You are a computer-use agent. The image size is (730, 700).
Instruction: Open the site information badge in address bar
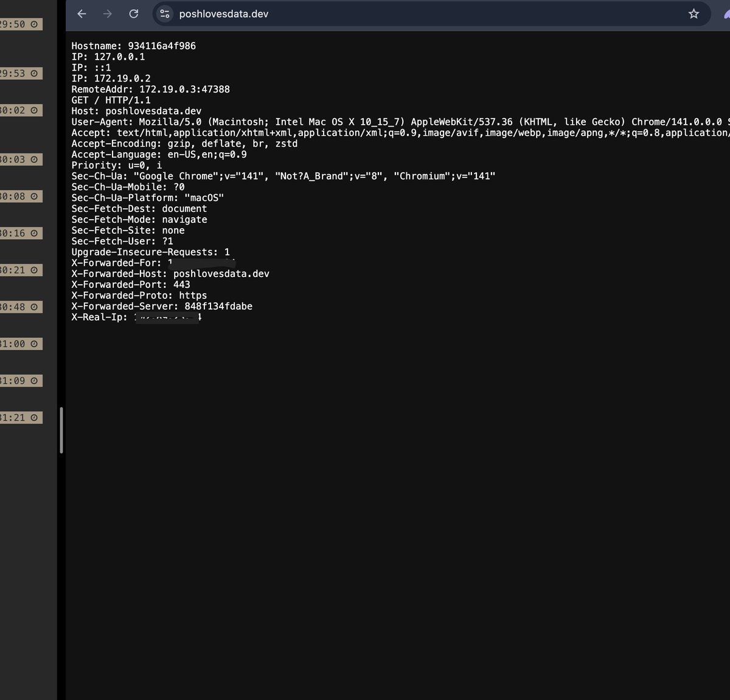(164, 13)
